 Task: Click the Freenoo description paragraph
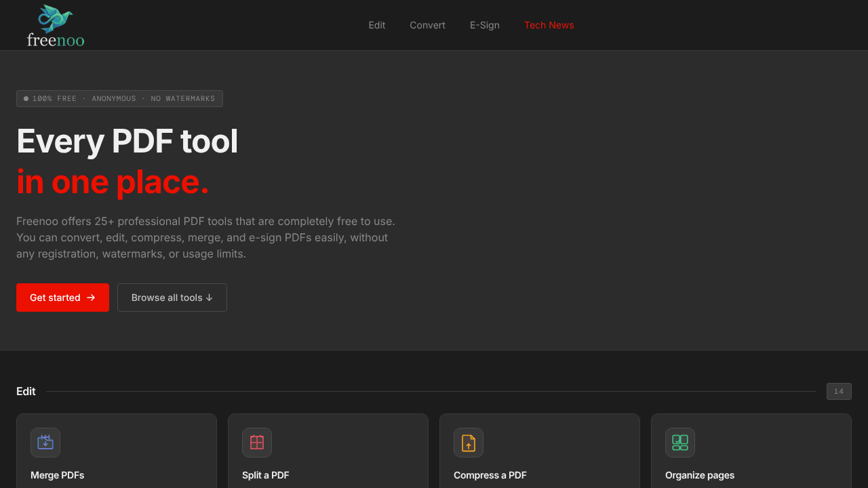pos(205,238)
